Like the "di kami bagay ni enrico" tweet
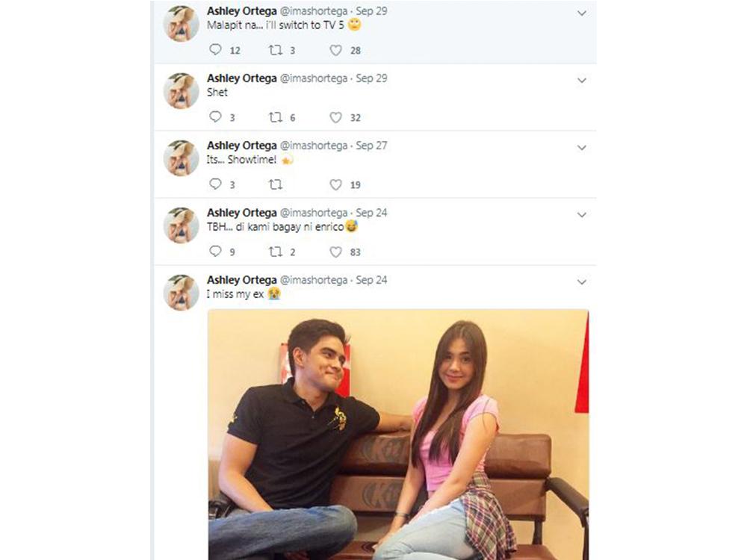The image size is (747, 560). [x=336, y=252]
